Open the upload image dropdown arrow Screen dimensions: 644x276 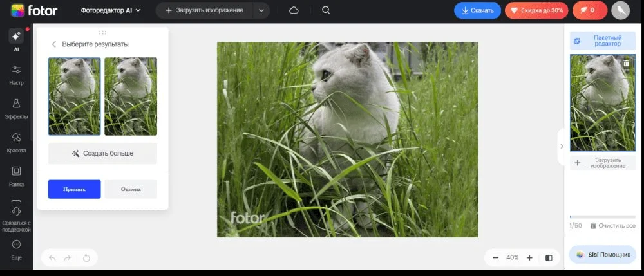(261, 10)
